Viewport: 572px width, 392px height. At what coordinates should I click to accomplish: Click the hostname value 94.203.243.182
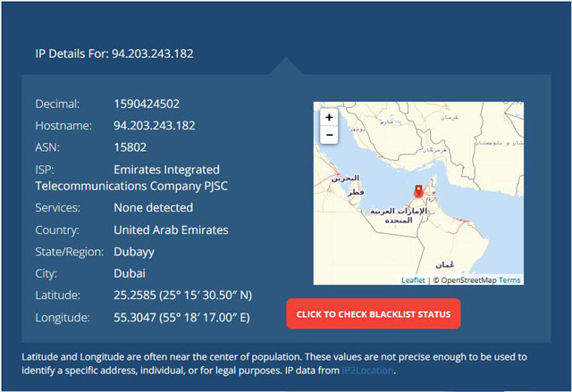tap(155, 126)
